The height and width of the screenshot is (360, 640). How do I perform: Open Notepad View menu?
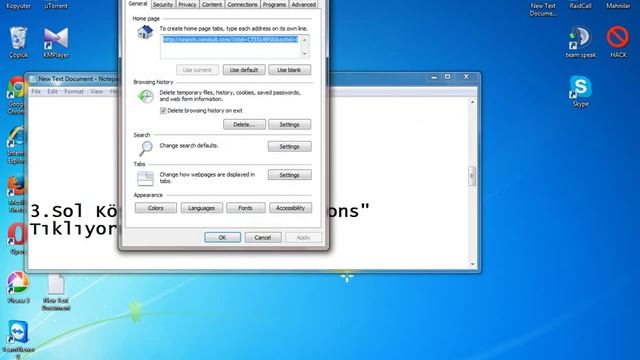pyautogui.click(x=97, y=91)
